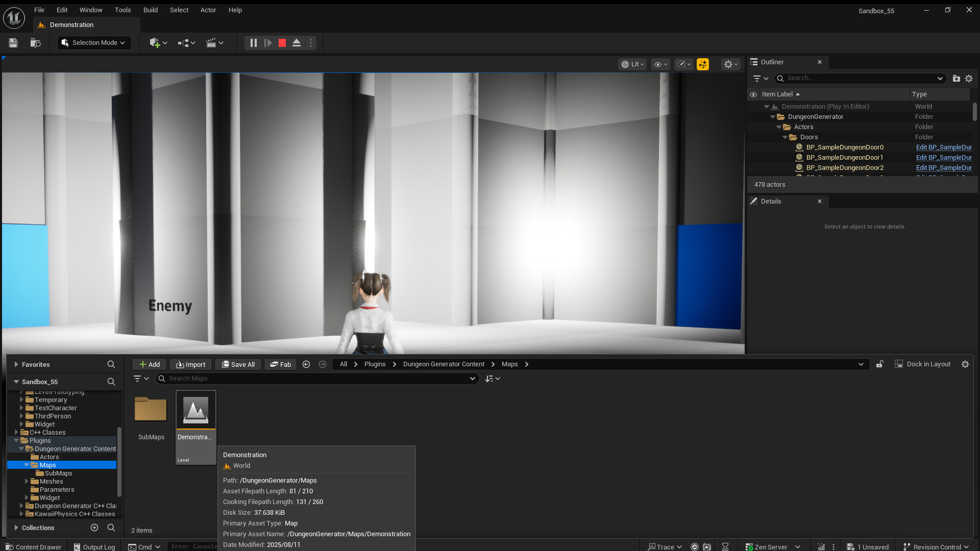Click the Eject from player icon
The width and height of the screenshot is (980, 551).
click(297, 43)
